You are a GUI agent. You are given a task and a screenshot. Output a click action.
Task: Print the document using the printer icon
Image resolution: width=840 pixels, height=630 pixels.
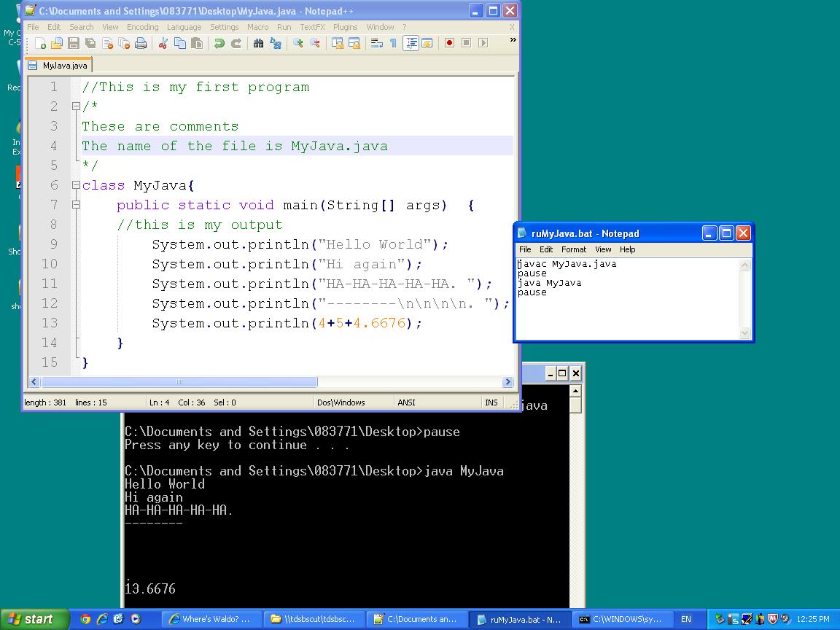click(x=141, y=44)
